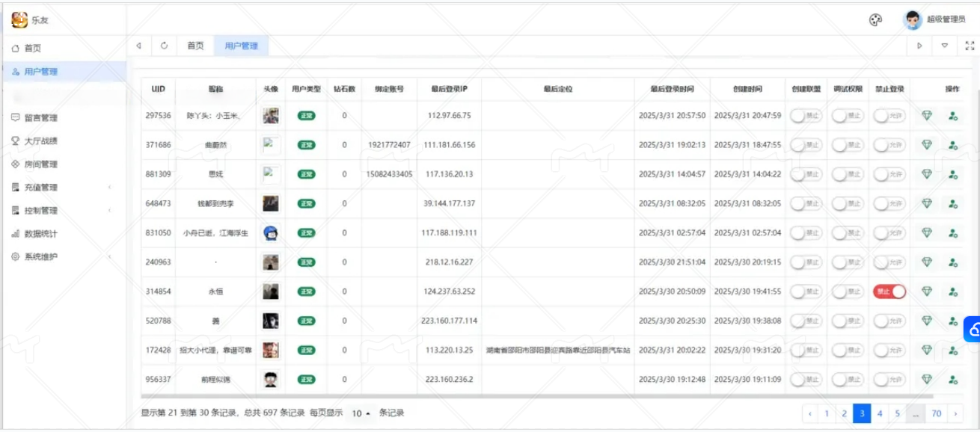Click the theme palette icon
This screenshot has width=980, height=432.
click(x=875, y=20)
